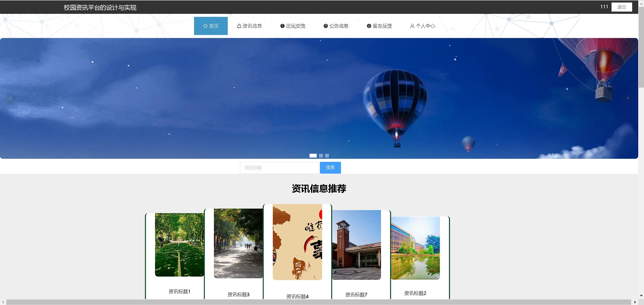This screenshot has height=305, width=644.
Task: Open the 资讯标题7 clock tower thumbnail
Action: coord(356,245)
